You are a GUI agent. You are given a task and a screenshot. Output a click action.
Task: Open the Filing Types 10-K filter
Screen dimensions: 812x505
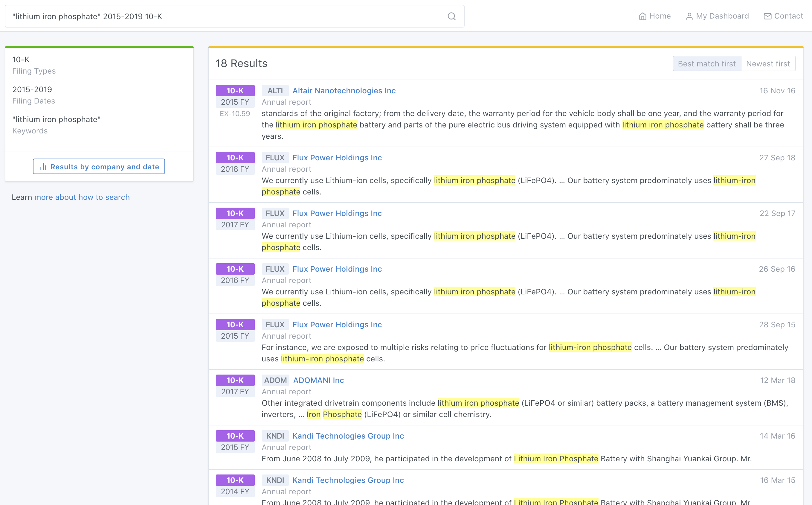tap(21, 60)
